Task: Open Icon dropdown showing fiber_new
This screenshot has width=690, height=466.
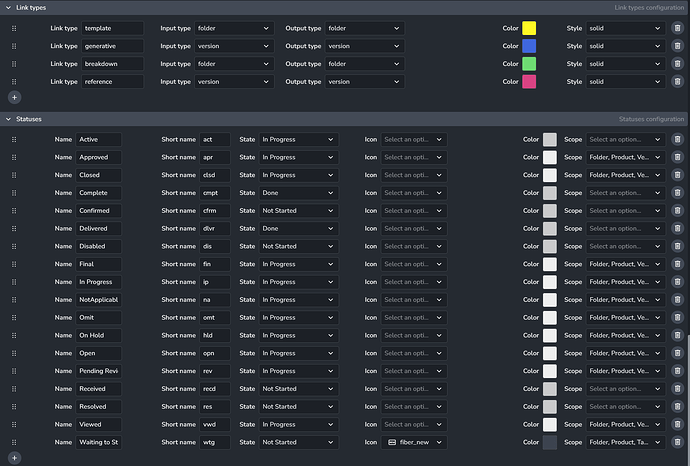Action: 414,442
